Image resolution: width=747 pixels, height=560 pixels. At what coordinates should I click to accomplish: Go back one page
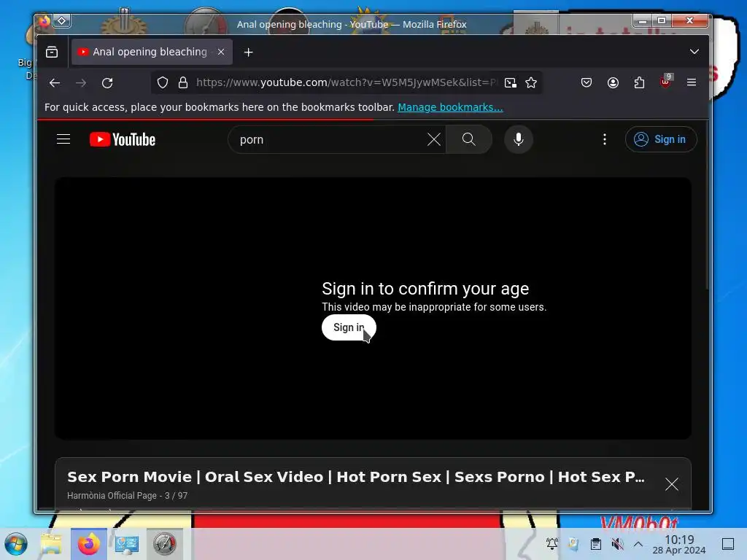55,83
